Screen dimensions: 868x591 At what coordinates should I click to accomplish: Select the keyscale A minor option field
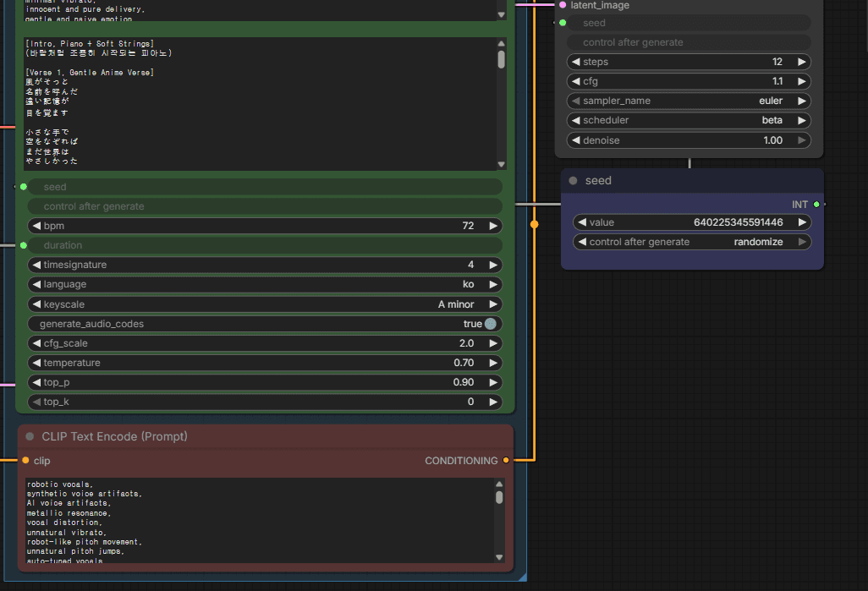(265, 304)
